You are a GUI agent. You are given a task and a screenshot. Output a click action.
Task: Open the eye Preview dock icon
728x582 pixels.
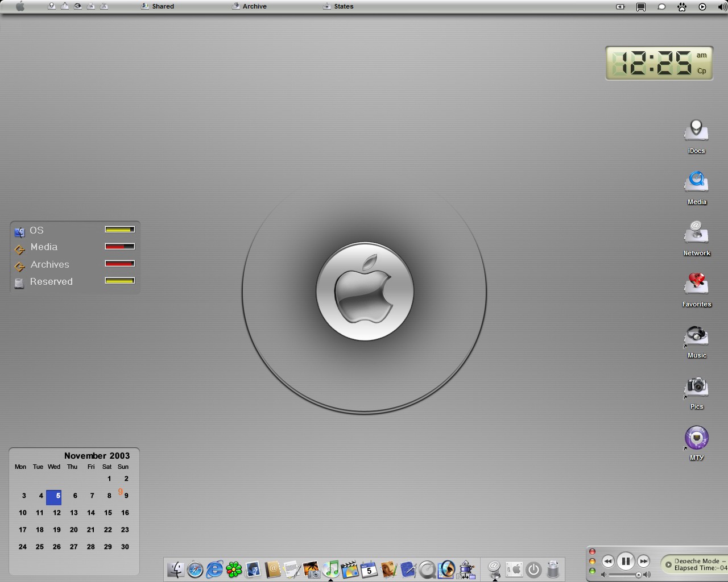tap(446, 569)
